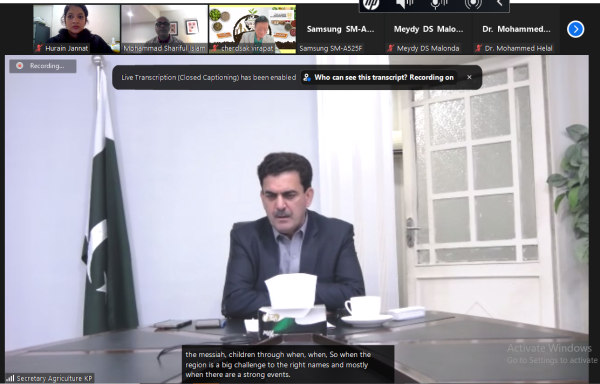This screenshot has width=600, height=384.
Task: Click the person icon in the transcript notice
Action: click(x=307, y=77)
